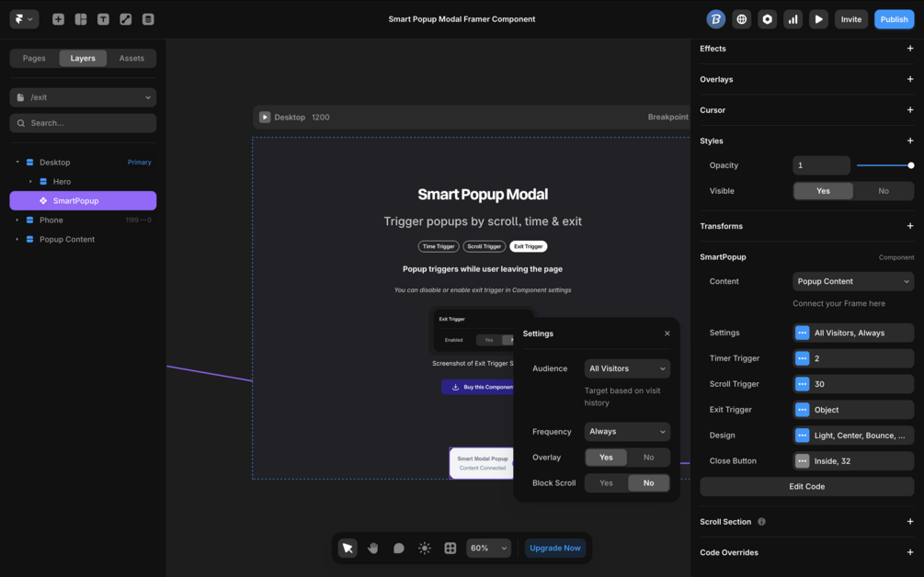Open the Scroll Trigger dots icon
The height and width of the screenshot is (577, 924).
(x=802, y=384)
